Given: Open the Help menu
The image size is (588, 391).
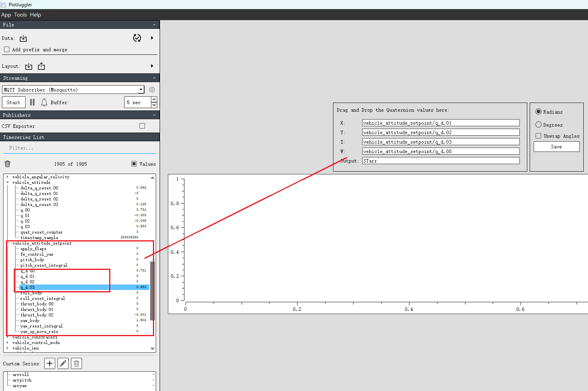Looking at the screenshot, I should tap(35, 15).
